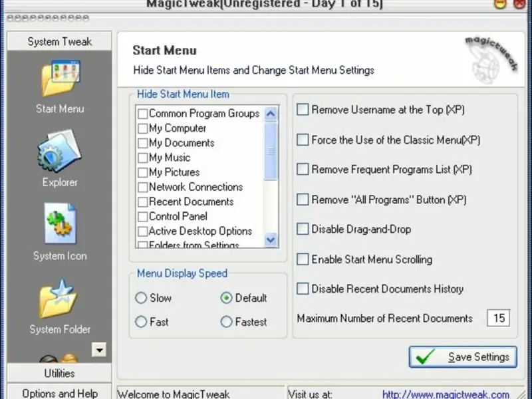This screenshot has width=532, height=399.
Task: Check Network Connections in hide list
Action: [x=143, y=187]
